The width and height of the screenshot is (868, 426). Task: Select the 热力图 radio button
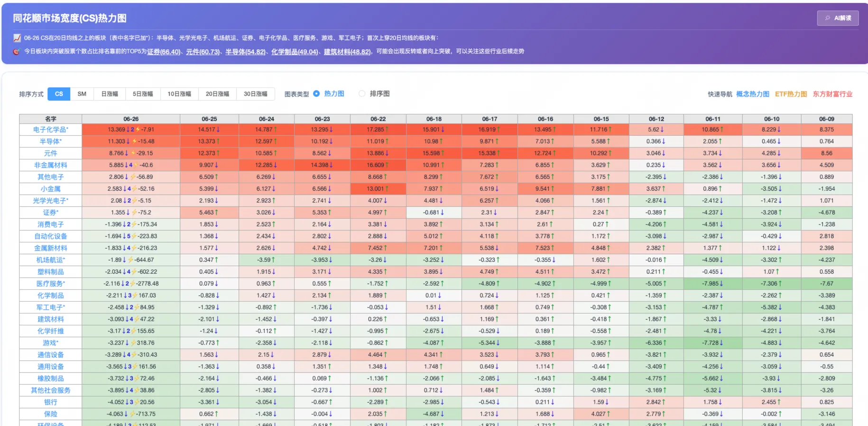click(316, 93)
